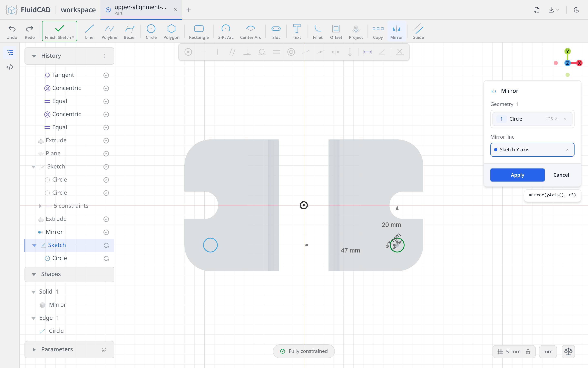The image size is (588, 368).
Task: Select the Rectangle tool
Action: (199, 32)
